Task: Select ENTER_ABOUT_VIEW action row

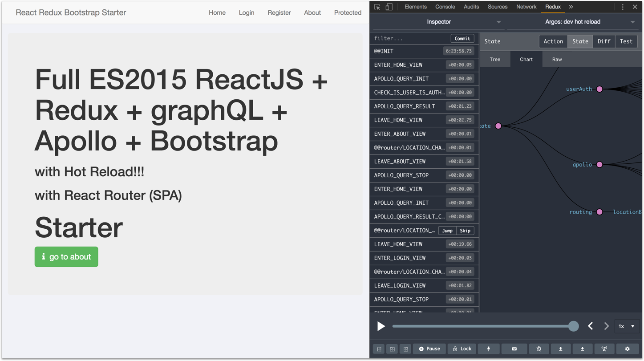Action: (x=424, y=134)
